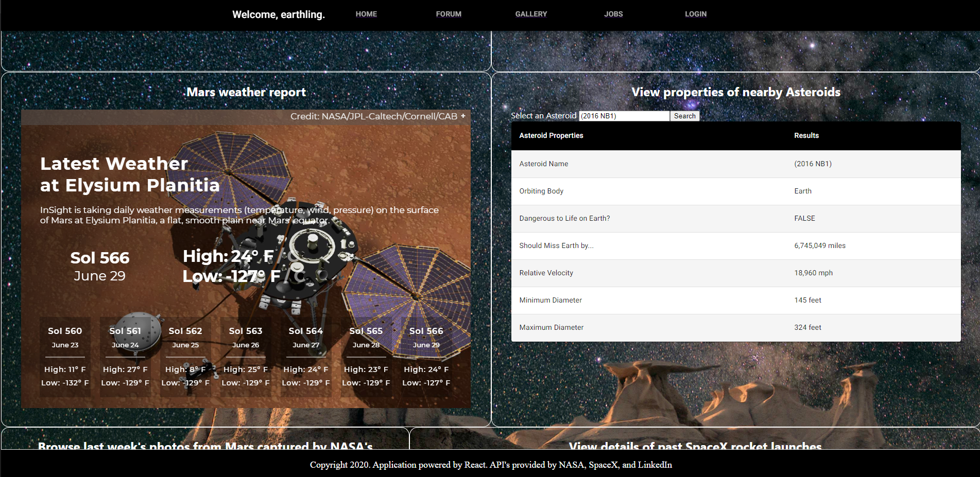Click the 18,960 mph value
The height and width of the screenshot is (477, 980).
(x=813, y=273)
